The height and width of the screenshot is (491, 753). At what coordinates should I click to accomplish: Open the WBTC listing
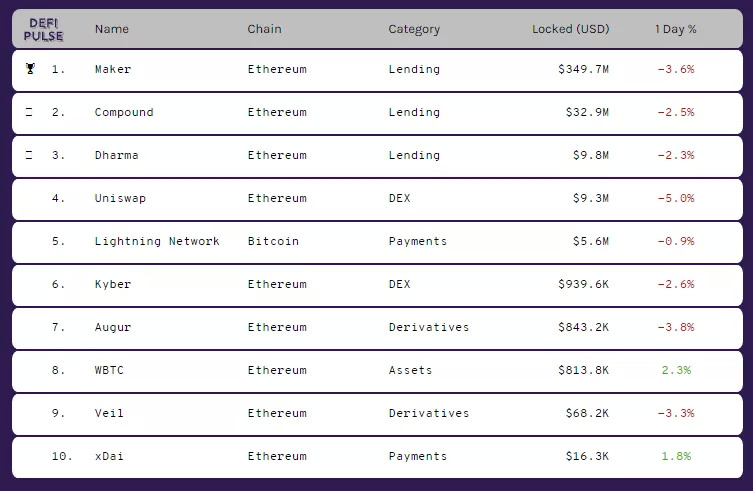pos(109,370)
